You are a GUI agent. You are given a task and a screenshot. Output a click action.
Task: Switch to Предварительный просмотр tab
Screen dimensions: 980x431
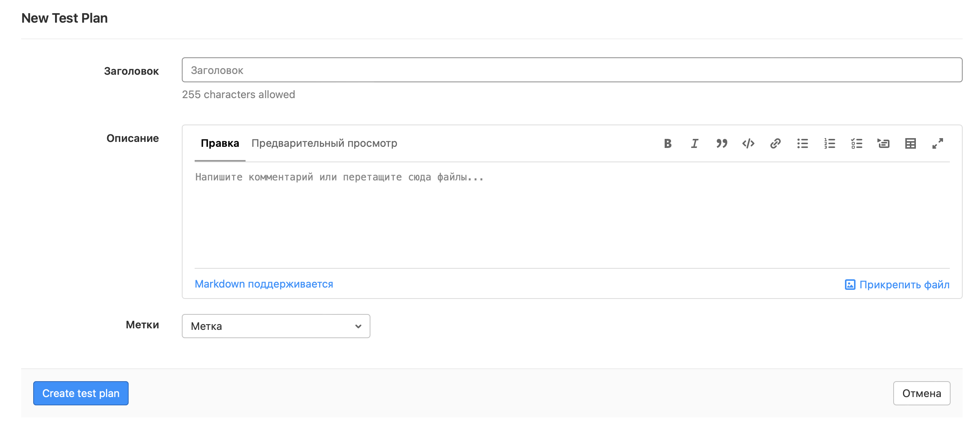[324, 143]
